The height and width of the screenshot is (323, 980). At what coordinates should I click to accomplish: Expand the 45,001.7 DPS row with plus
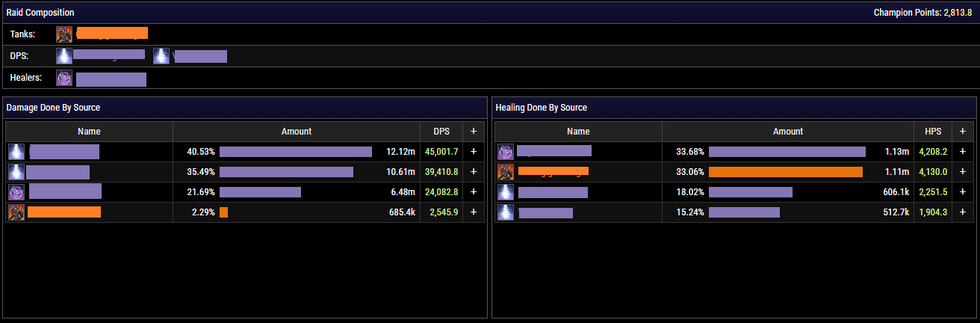(473, 152)
